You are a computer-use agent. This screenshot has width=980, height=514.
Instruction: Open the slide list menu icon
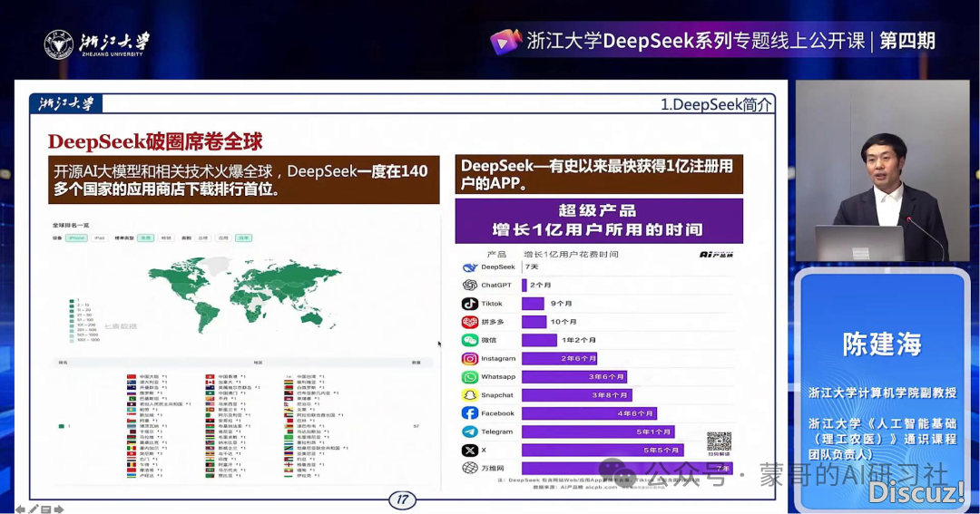coord(45,509)
